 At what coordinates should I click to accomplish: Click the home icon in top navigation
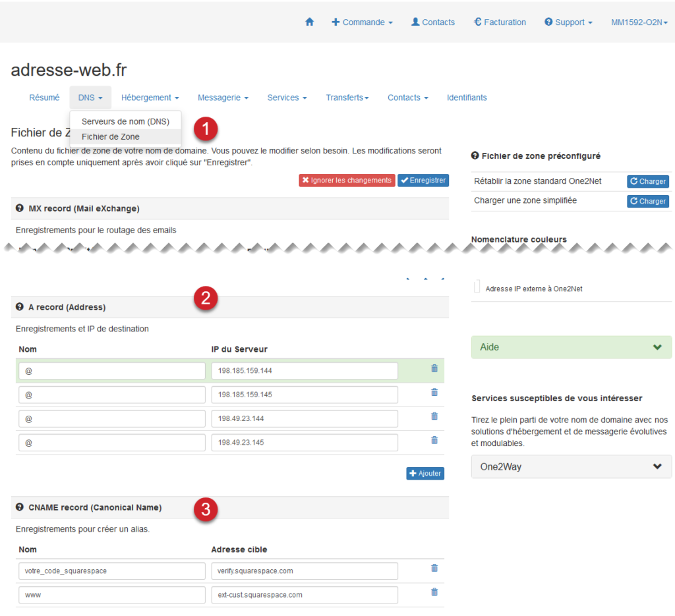310,22
